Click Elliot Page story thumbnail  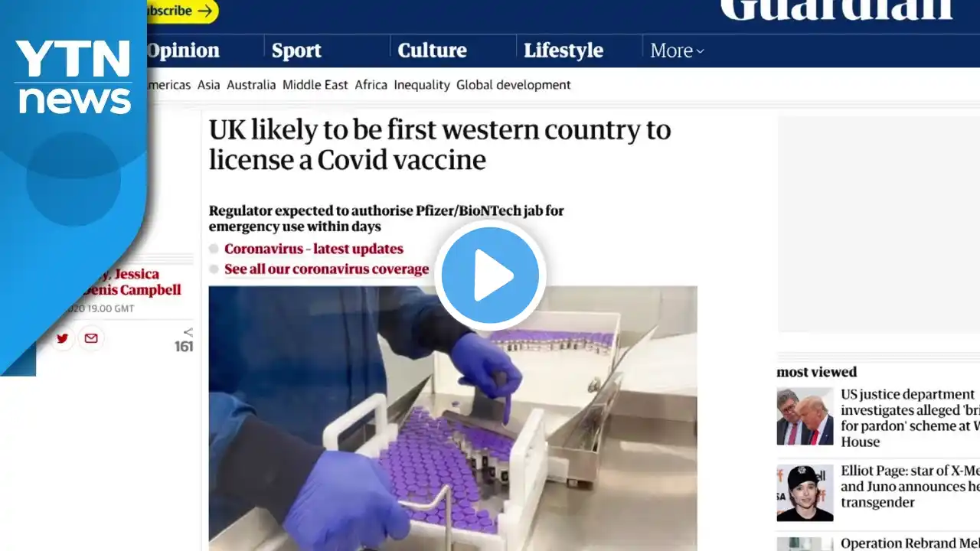pos(805,493)
